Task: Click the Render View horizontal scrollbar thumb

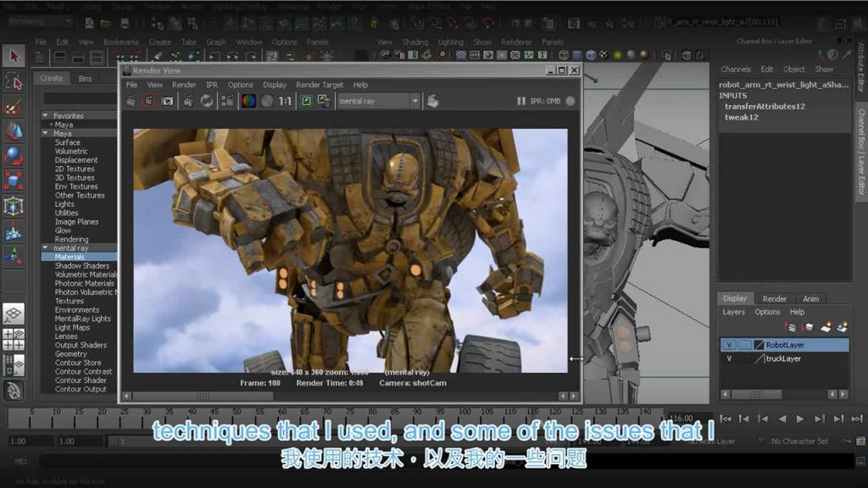Action: [203, 396]
